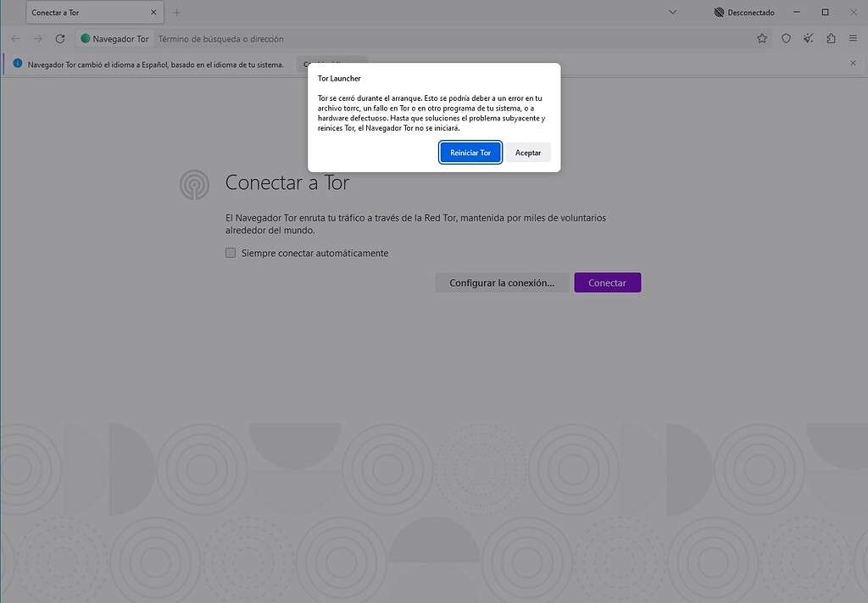868x603 pixels.
Task: Open the extensions puzzle icon
Action: (831, 39)
